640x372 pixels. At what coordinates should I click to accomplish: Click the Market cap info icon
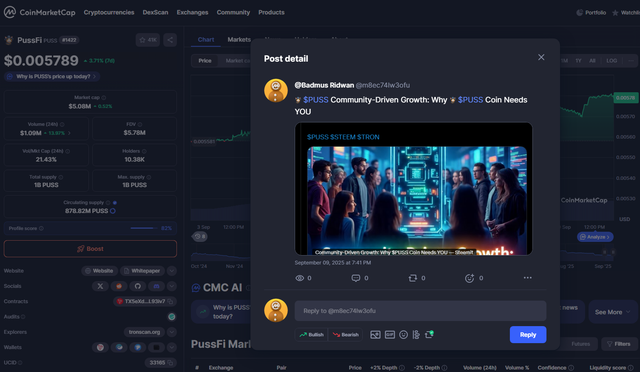click(x=104, y=98)
